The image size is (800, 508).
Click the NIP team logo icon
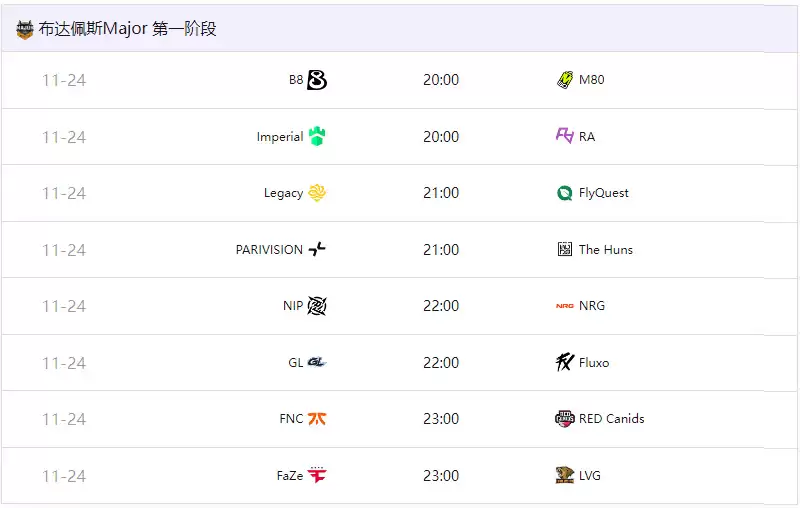click(317, 306)
